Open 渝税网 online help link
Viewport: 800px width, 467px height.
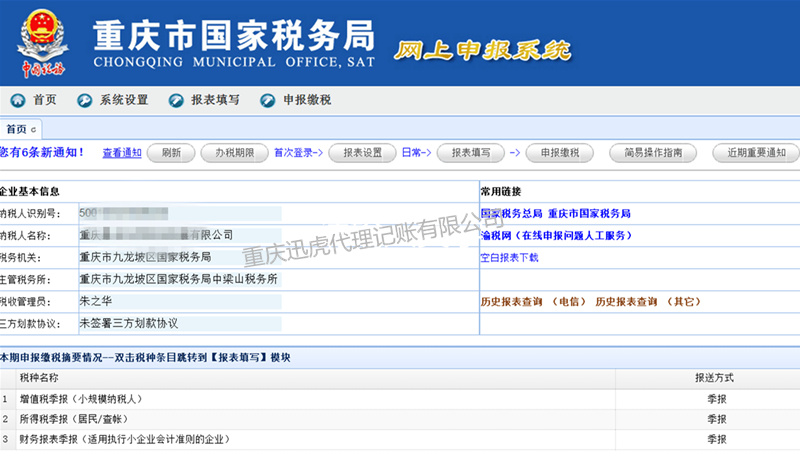(x=556, y=235)
